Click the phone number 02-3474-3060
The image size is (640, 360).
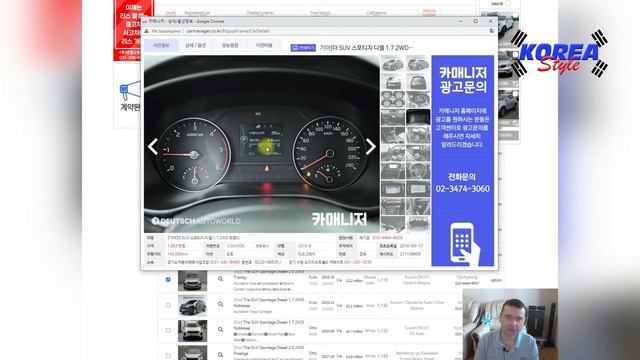(462, 189)
